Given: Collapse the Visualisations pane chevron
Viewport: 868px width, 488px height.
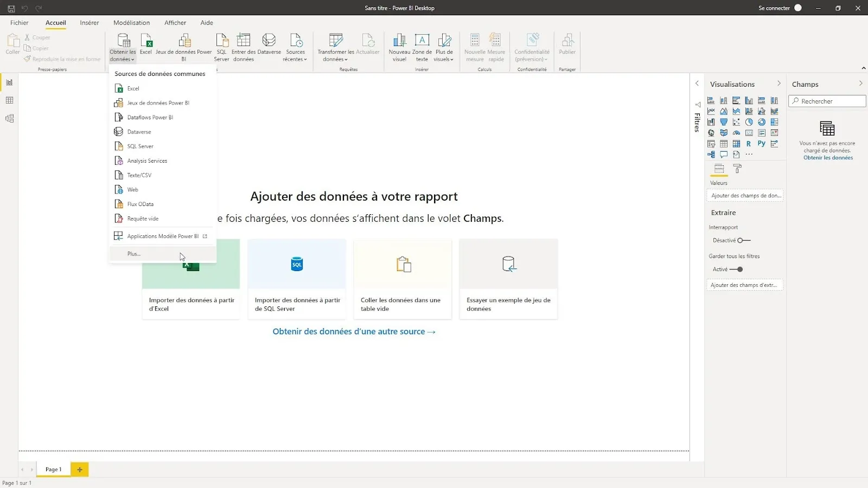Looking at the screenshot, I should [779, 84].
